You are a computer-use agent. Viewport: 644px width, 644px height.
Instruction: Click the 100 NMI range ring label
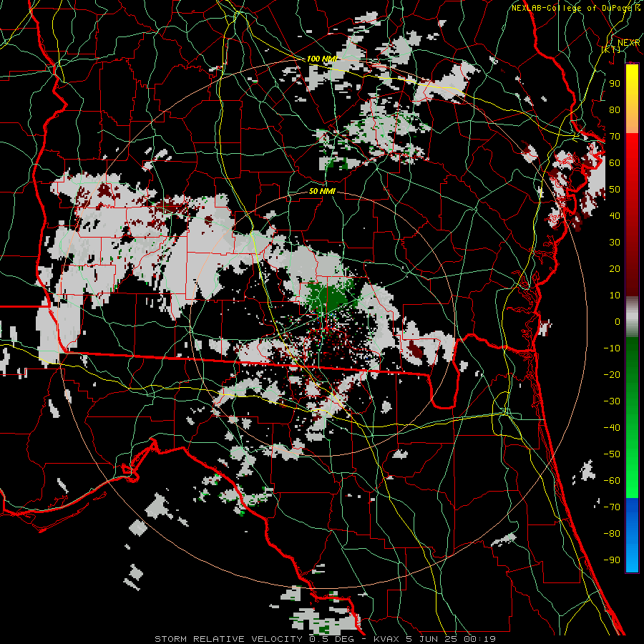(x=322, y=59)
